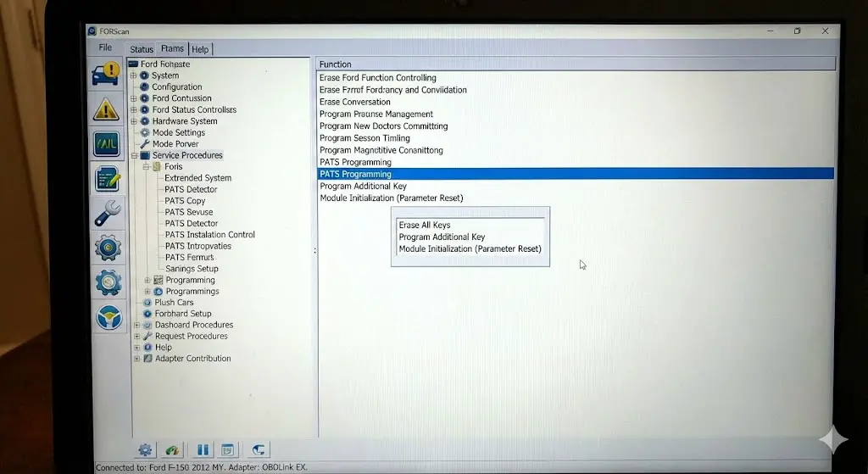This screenshot has height=474, width=868.
Task: Open the File menu
Action: pos(105,47)
